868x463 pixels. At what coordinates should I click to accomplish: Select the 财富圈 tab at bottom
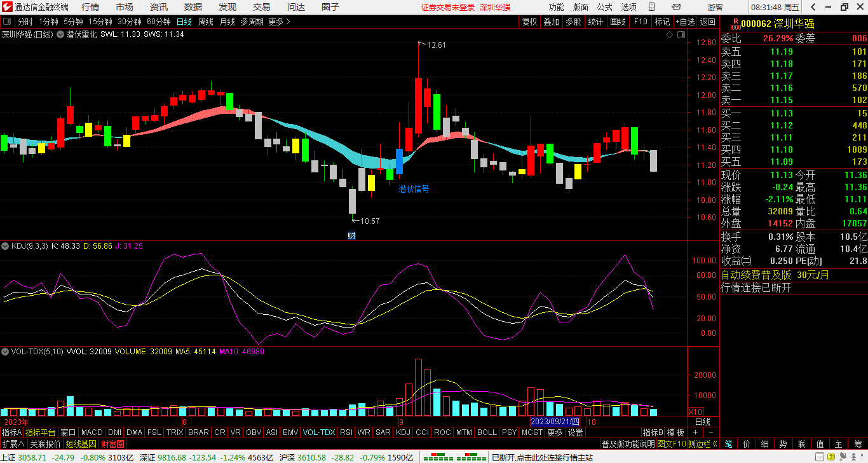pos(112,443)
